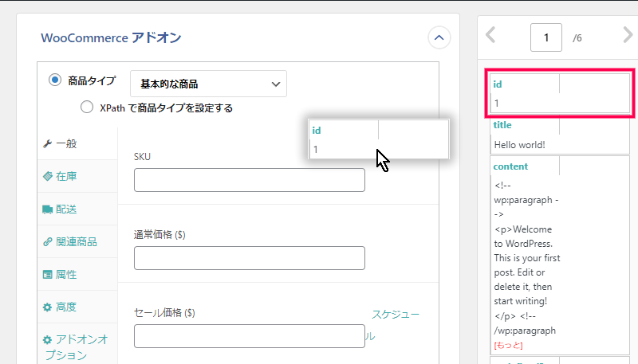Click the Hello world! value
Screen dimensions: 638x364
pyautogui.click(x=520, y=145)
